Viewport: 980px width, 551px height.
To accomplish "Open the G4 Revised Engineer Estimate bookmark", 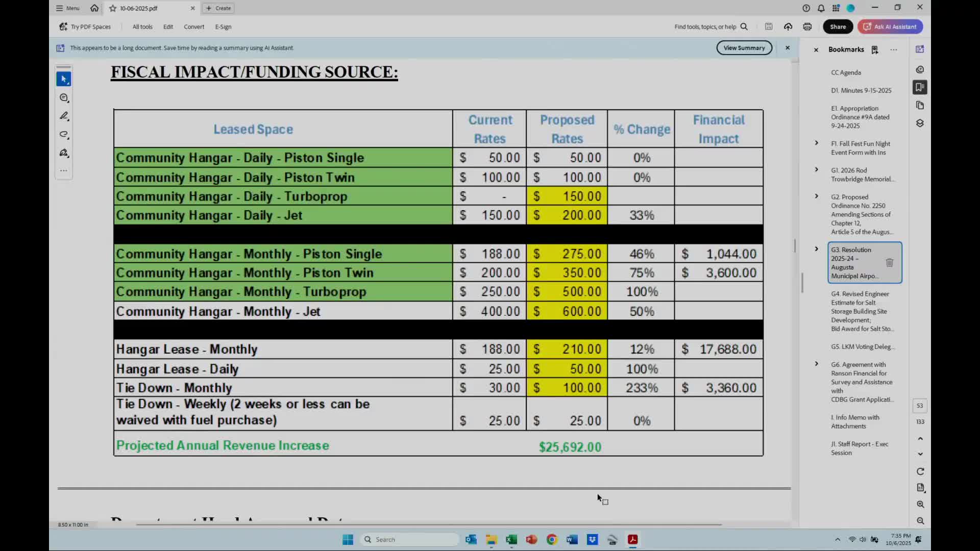I will [861, 311].
